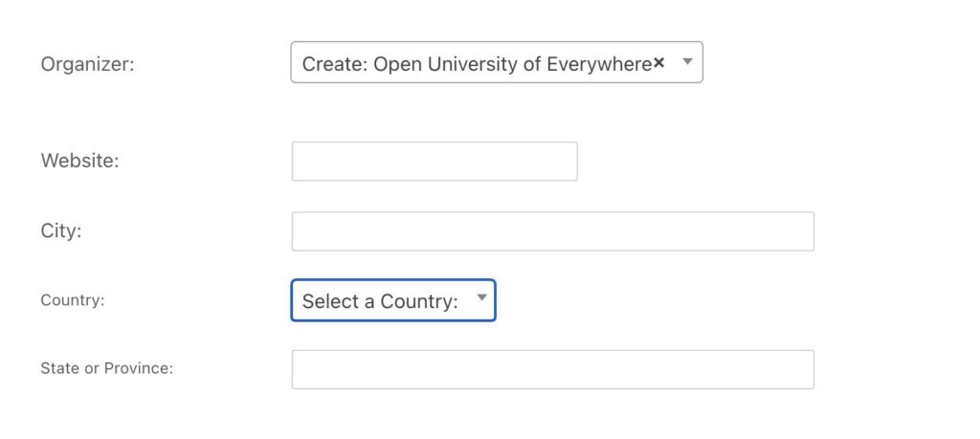Click 'Create: Open University of Everywhere' selection text
The image size is (980, 439).
pyautogui.click(x=477, y=64)
